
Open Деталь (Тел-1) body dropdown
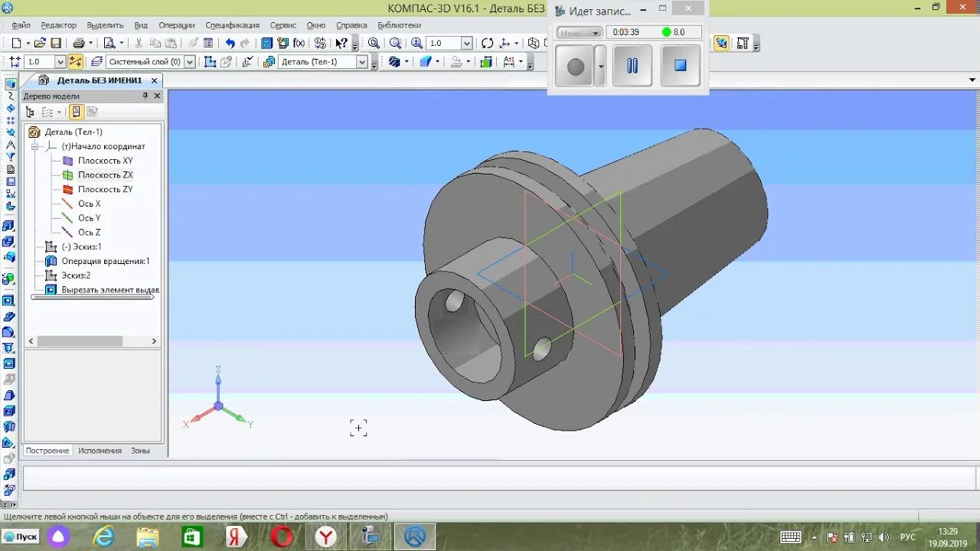(362, 61)
